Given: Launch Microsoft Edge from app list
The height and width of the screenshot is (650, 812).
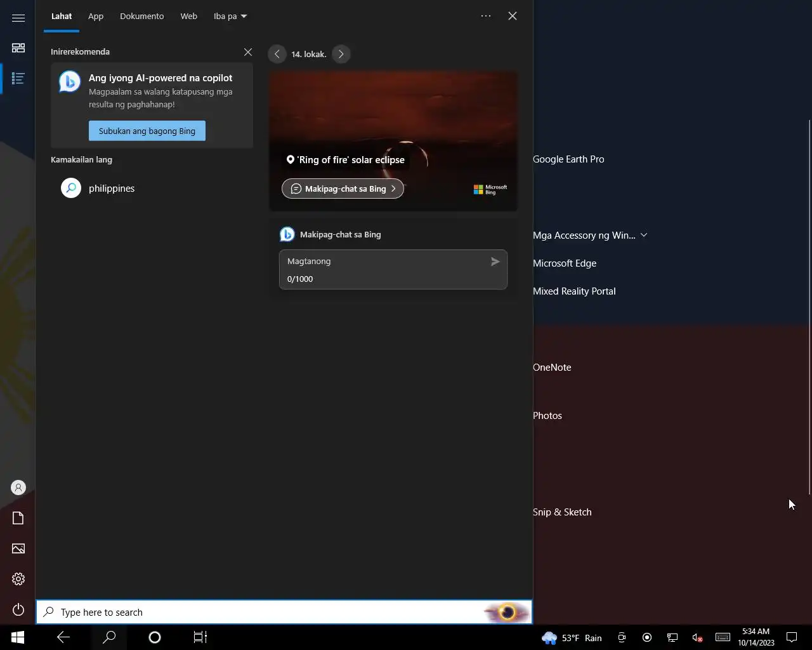Looking at the screenshot, I should point(565,263).
